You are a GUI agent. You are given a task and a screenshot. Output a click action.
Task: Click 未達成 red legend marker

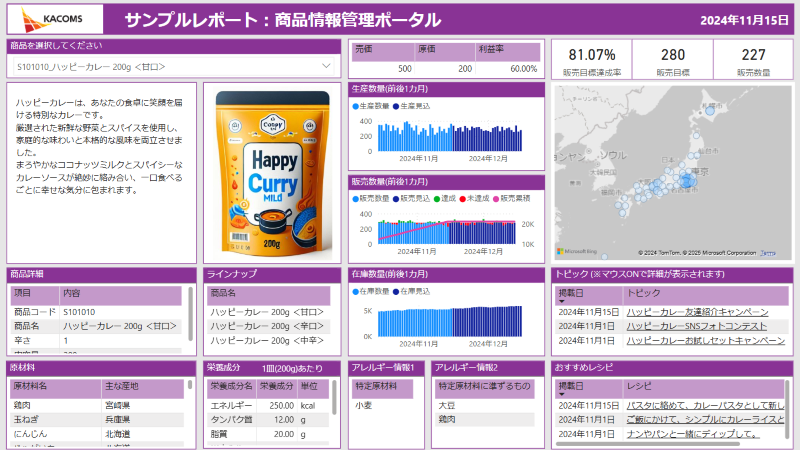click(462, 199)
